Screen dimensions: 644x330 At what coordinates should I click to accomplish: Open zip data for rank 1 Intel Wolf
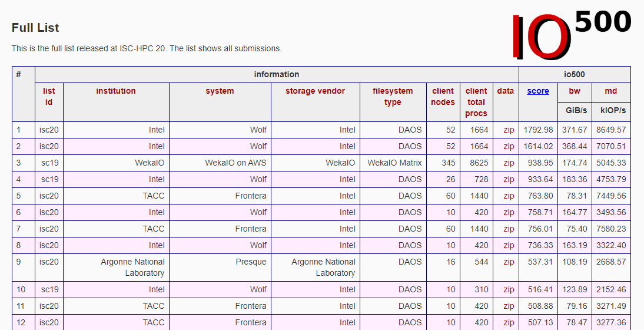point(509,130)
